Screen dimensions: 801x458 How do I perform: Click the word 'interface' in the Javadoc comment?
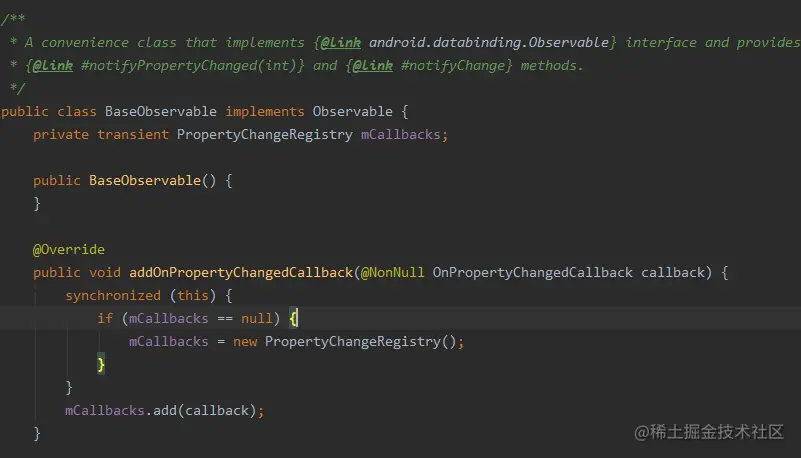point(661,42)
